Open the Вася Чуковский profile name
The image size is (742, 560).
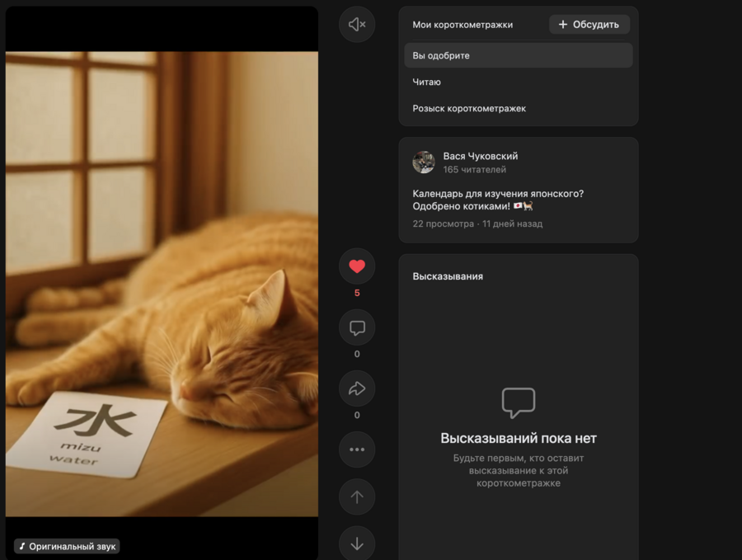pos(481,156)
